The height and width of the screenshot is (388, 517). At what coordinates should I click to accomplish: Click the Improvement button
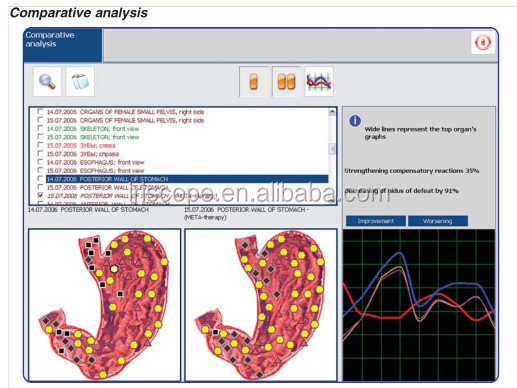point(376,221)
